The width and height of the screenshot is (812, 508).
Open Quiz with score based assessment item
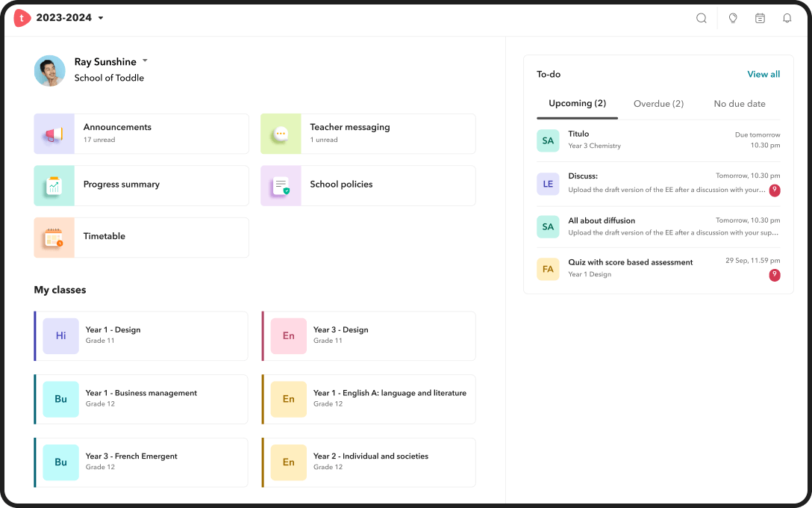(x=658, y=270)
